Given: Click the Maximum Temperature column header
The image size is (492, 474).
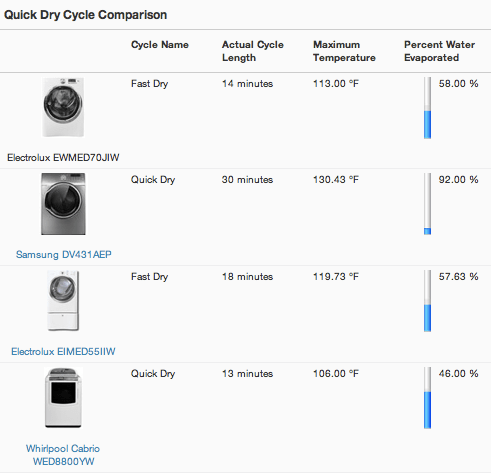Looking at the screenshot, I should (344, 51).
